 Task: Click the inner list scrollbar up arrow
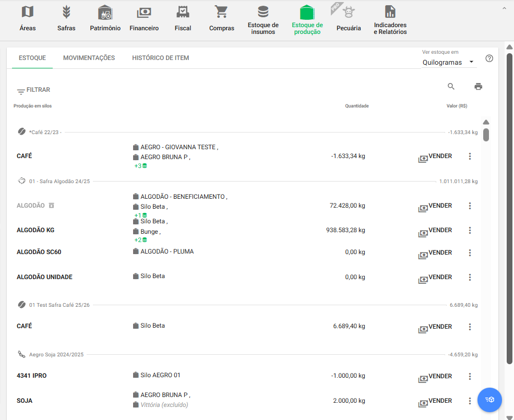[x=486, y=122]
